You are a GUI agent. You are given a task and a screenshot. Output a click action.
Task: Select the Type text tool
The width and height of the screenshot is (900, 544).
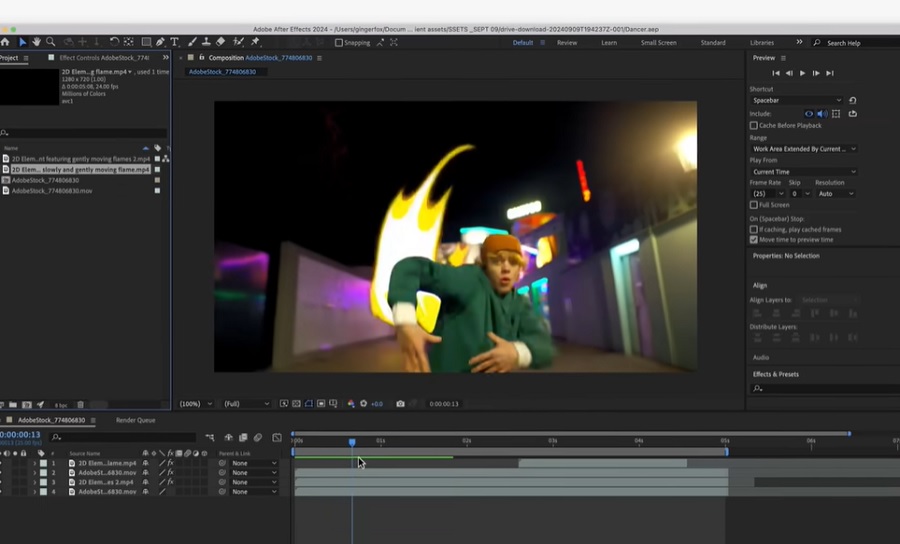[x=174, y=42]
